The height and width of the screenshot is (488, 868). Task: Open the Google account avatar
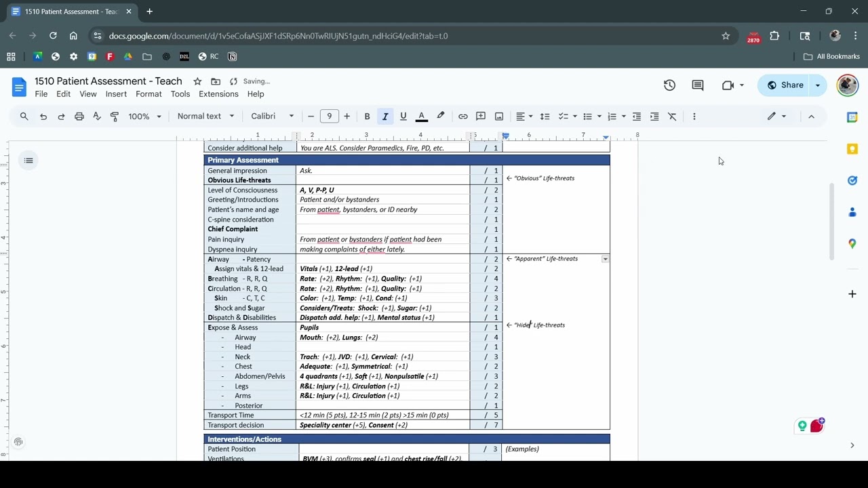pos(847,85)
